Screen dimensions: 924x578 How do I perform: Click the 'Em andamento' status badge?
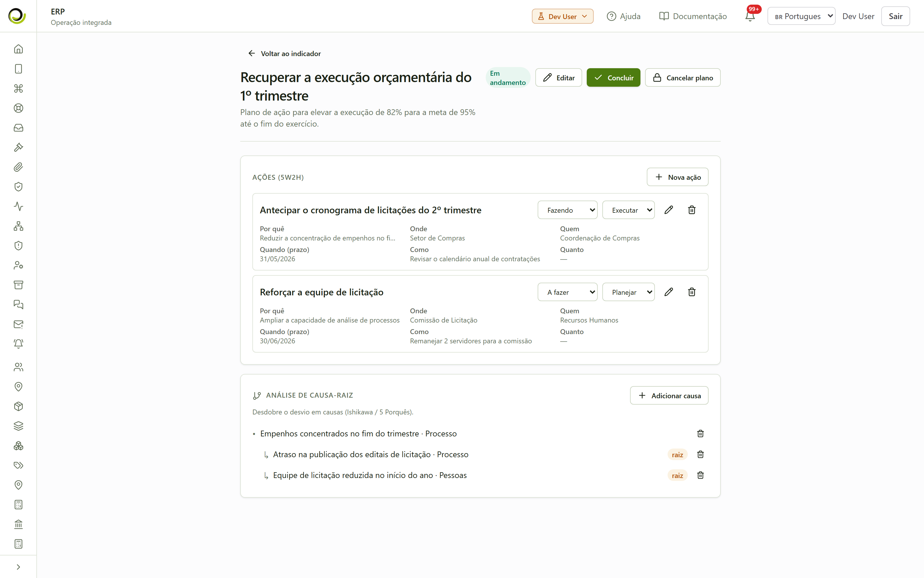(x=508, y=78)
